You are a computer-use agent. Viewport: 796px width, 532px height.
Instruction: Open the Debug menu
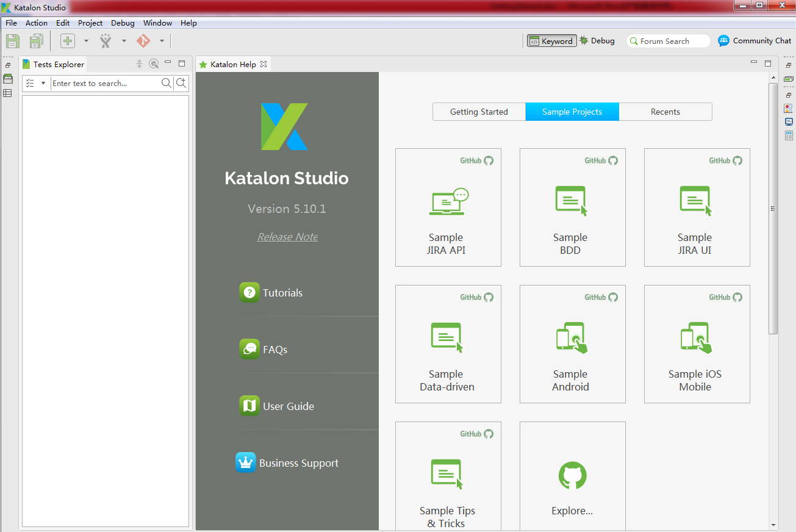tap(123, 23)
